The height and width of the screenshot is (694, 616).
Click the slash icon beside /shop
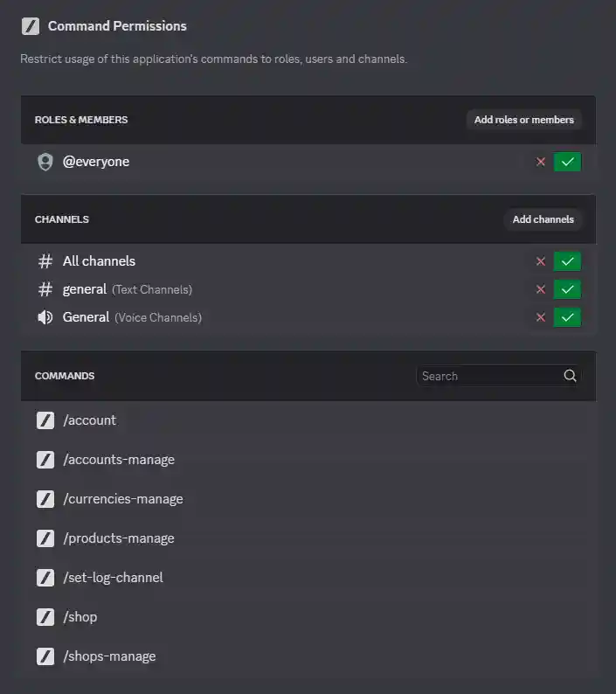[45, 617]
